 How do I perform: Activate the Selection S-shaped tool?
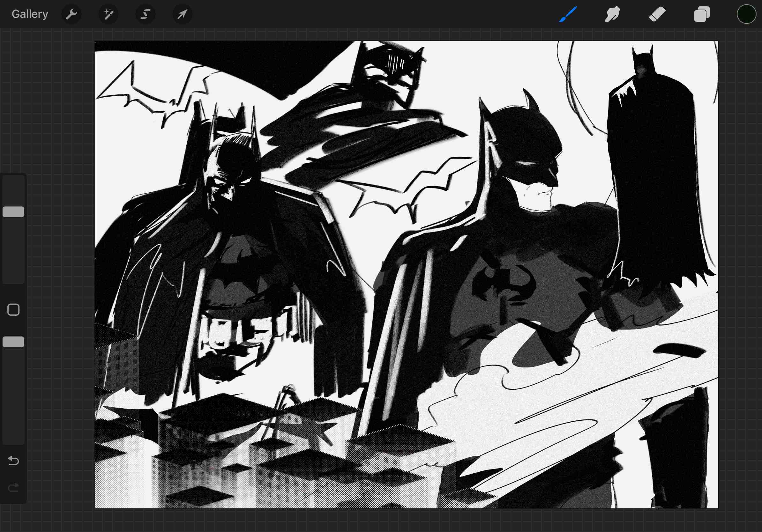[x=146, y=14]
